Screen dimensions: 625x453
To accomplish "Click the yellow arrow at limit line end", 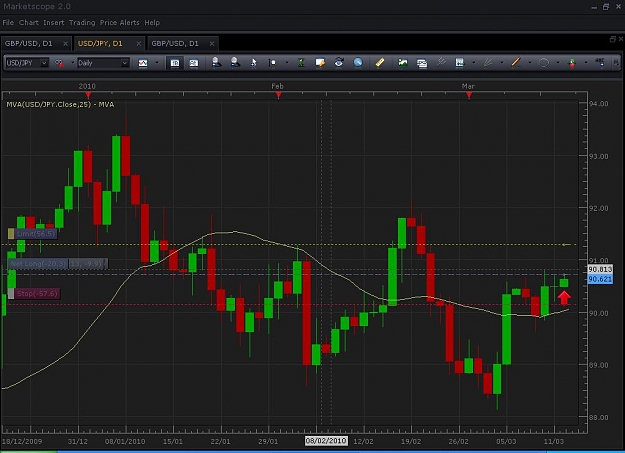I will (x=566, y=244).
